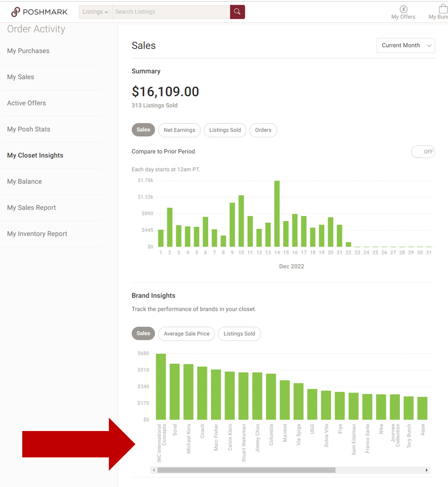The width and height of the screenshot is (448, 487).
Task: Click the Search Listings input field
Action: click(x=171, y=12)
